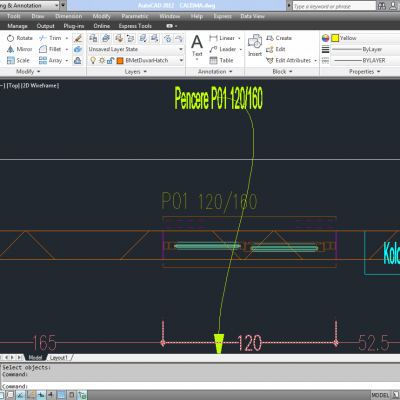Toggle MODEL space button
400x400 pixels.
(380, 395)
